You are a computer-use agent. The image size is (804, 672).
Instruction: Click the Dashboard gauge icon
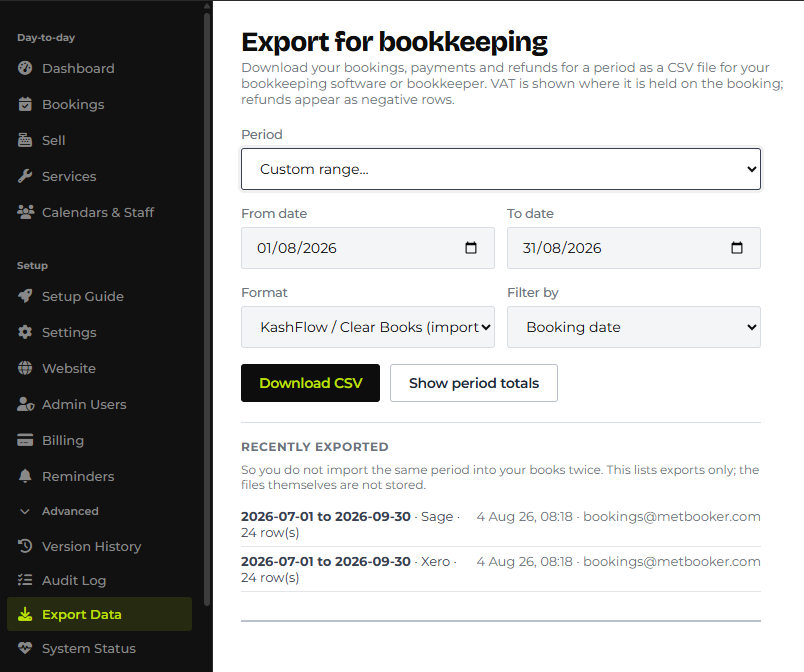click(25, 68)
